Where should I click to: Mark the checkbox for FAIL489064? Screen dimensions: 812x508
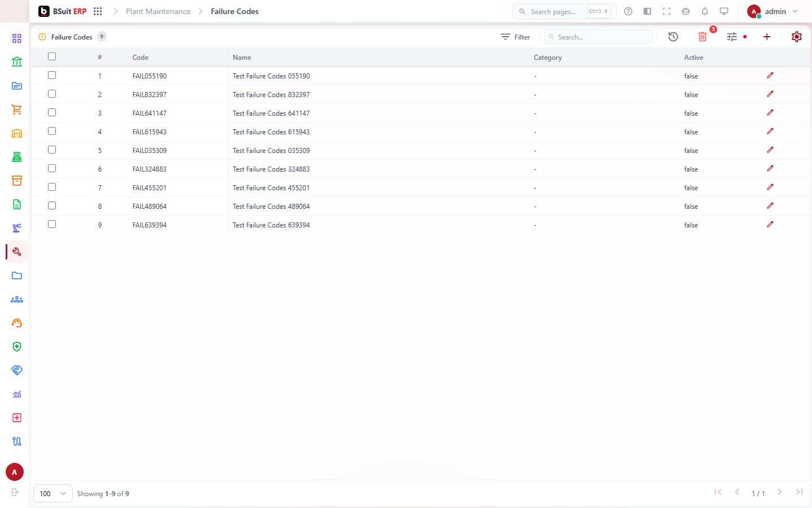click(x=52, y=205)
